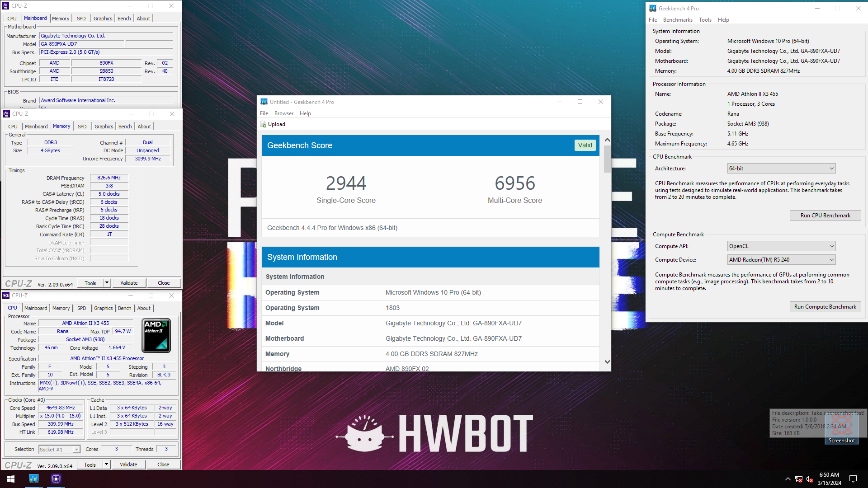Click the AMD Athlon II processor logo
The height and width of the screenshot is (488, 868).
pyautogui.click(x=156, y=336)
